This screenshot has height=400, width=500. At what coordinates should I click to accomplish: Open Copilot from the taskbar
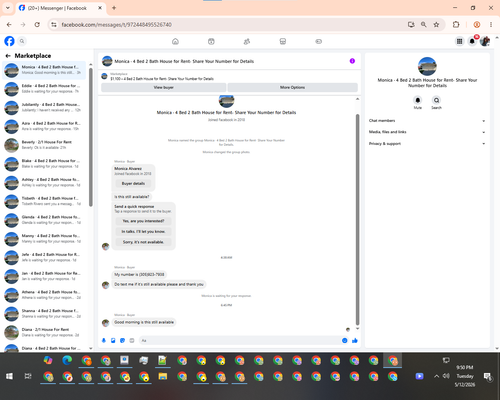[x=48, y=360]
